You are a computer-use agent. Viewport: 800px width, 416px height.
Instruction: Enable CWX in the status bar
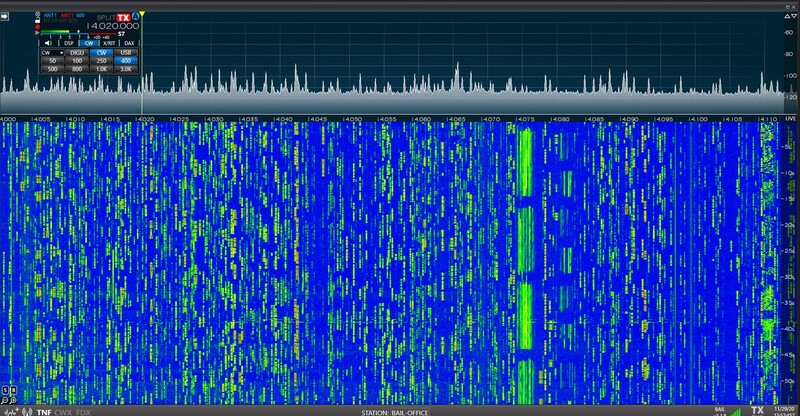coord(63,411)
